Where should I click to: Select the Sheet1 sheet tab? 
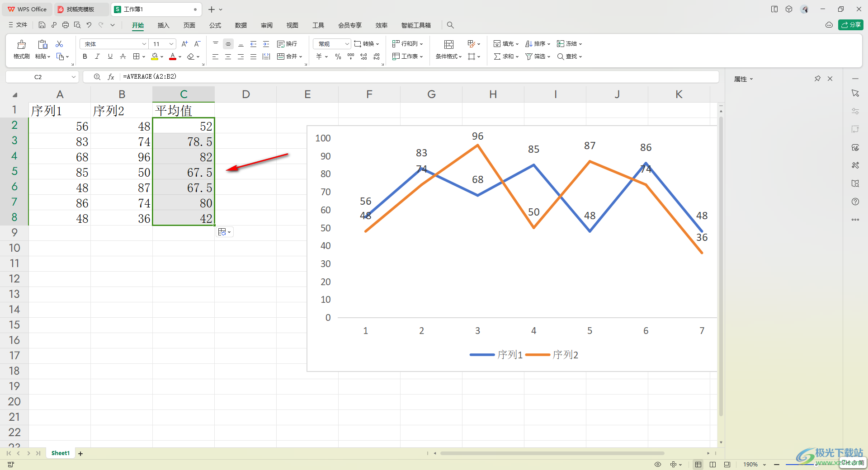pyautogui.click(x=61, y=453)
